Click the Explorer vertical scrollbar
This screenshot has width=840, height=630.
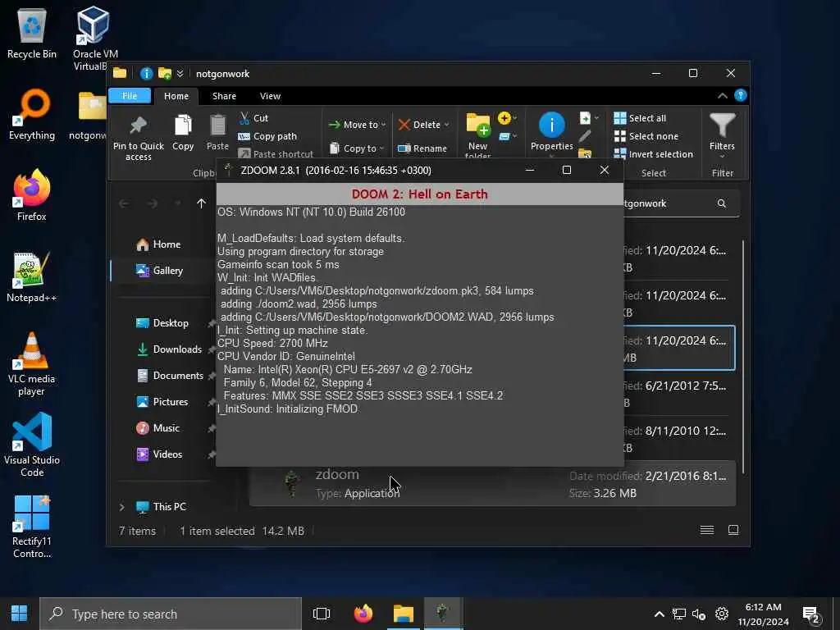(743, 356)
